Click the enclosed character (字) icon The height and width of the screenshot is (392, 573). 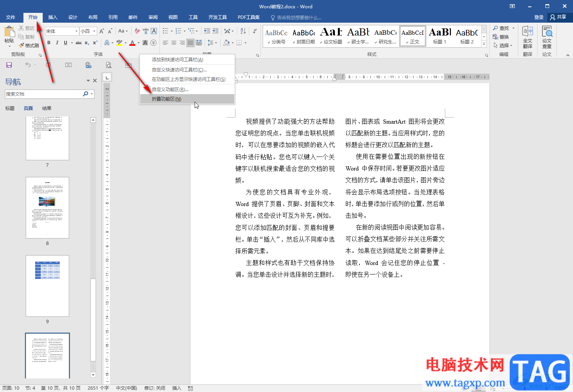(x=153, y=43)
